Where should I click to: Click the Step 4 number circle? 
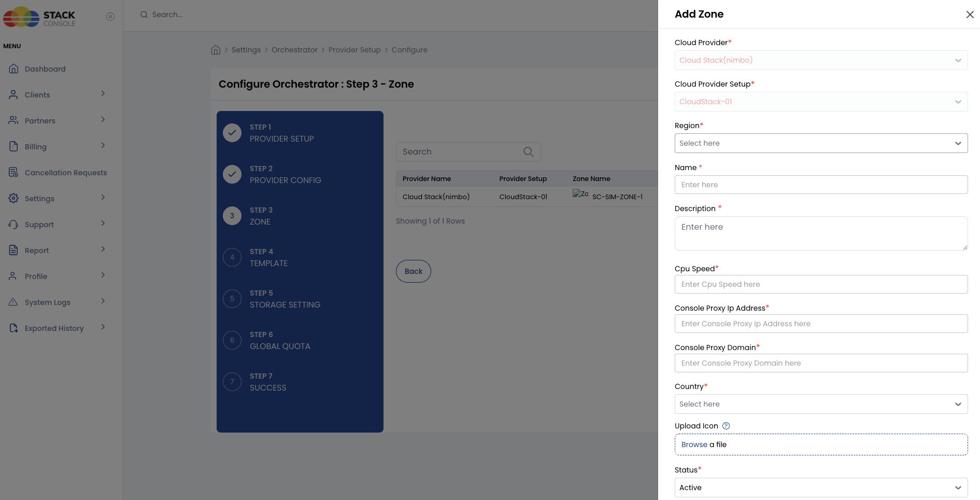point(232,257)
